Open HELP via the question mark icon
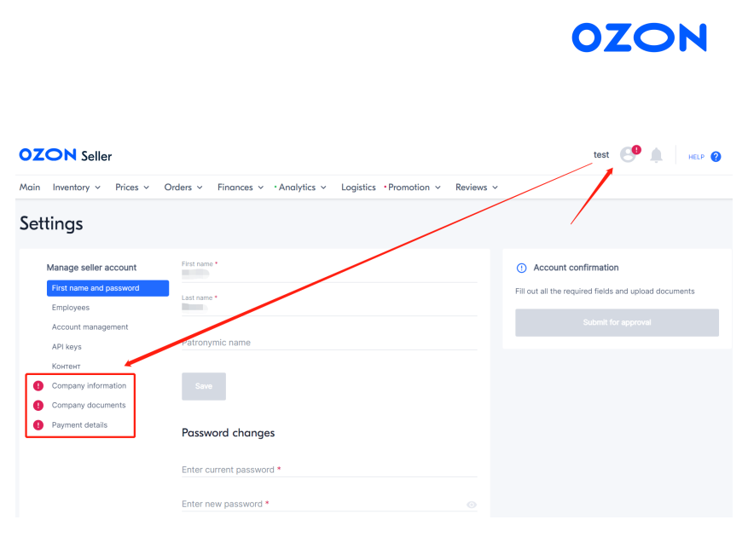Image resolution: width=748 pixels, height=560 pixels. point(716,156)
